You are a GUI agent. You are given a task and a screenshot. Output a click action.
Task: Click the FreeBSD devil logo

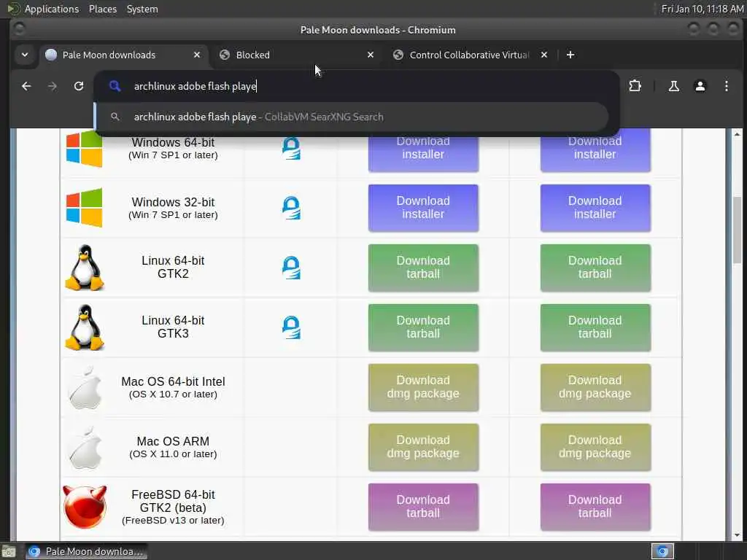pyautogui.click(x=85, y=507)
